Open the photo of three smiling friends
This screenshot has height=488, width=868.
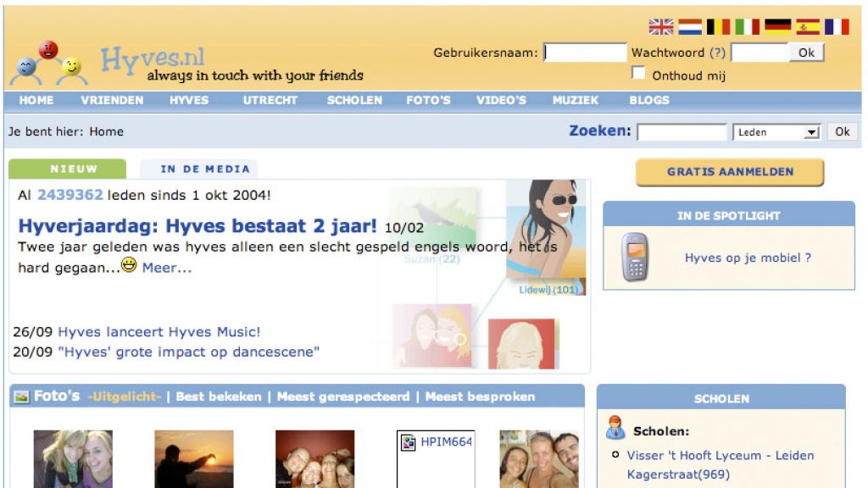pyautogui.click(x=539, y=459)
